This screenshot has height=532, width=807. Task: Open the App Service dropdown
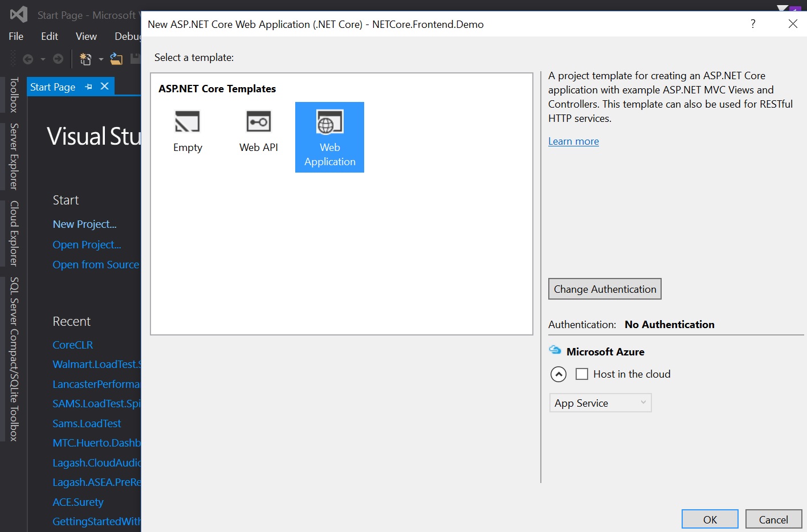click(x=600, y=403)
